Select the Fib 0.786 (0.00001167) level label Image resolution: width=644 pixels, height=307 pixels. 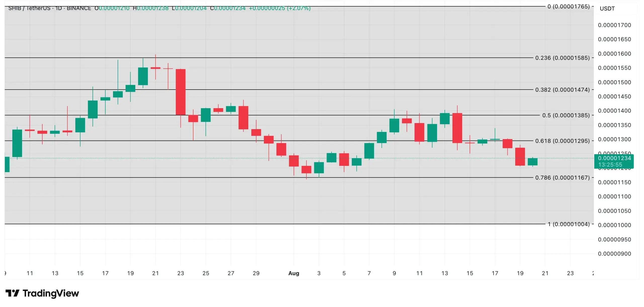562,178
